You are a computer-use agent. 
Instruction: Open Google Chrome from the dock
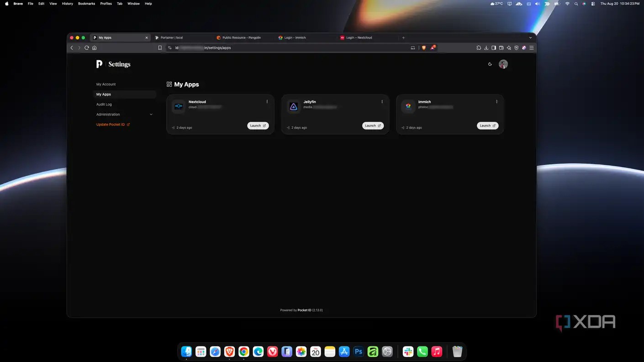point(244,352)
